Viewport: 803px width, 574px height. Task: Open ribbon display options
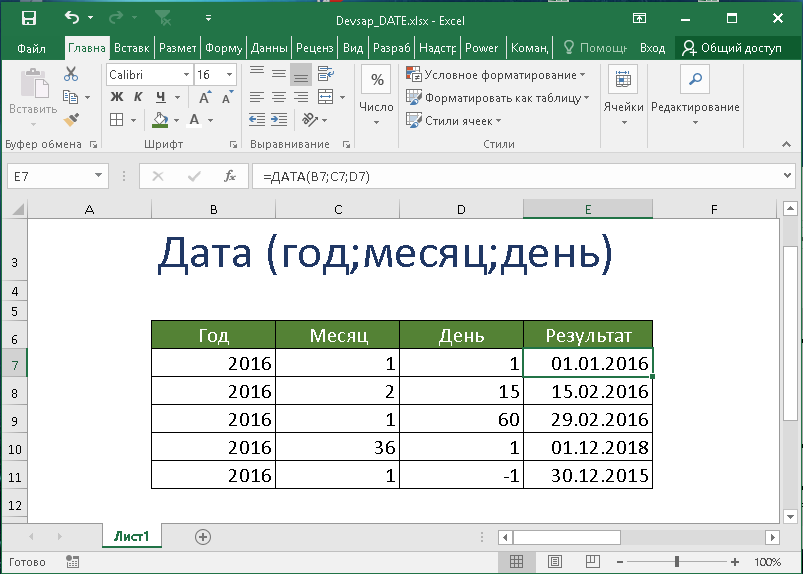pyautogui.click(x=639, y=18)
